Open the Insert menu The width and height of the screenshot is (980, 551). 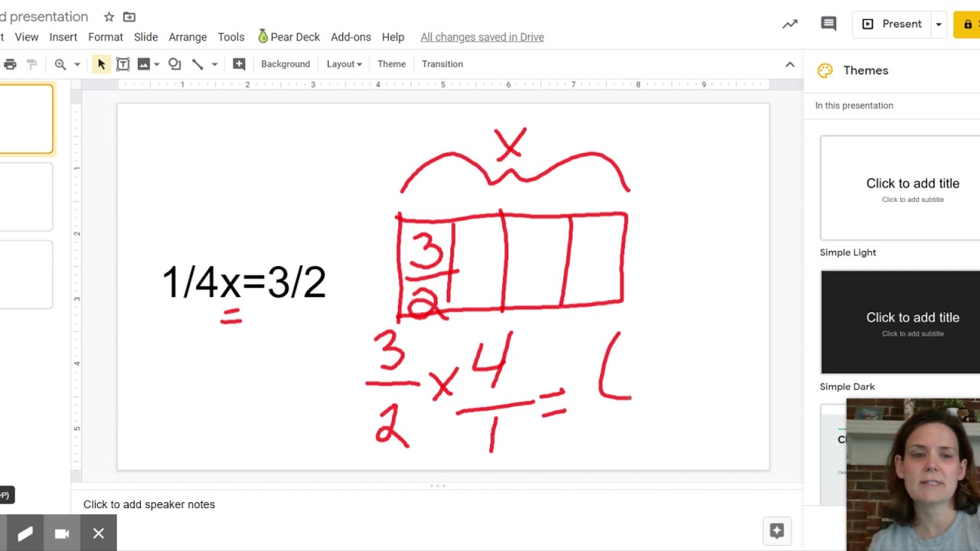point(63,37)
